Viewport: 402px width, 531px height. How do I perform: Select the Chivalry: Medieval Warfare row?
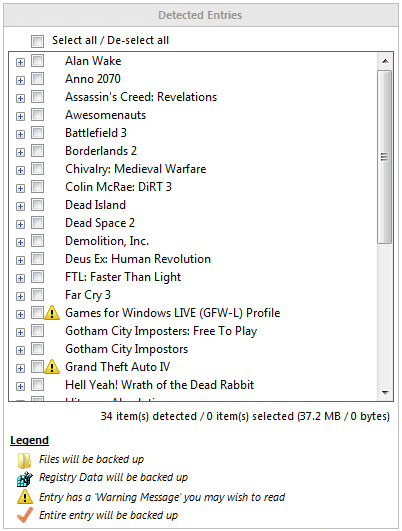135,169
